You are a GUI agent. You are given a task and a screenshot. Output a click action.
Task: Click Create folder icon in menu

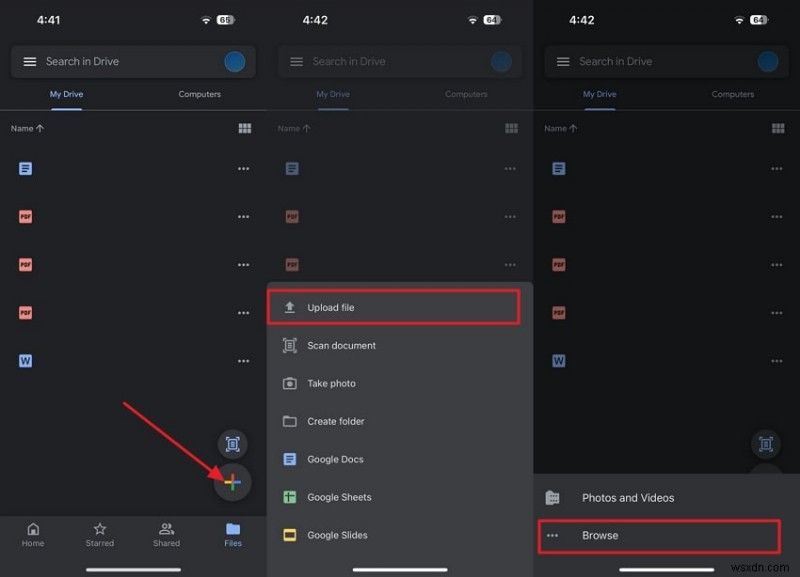click(290, 421)
